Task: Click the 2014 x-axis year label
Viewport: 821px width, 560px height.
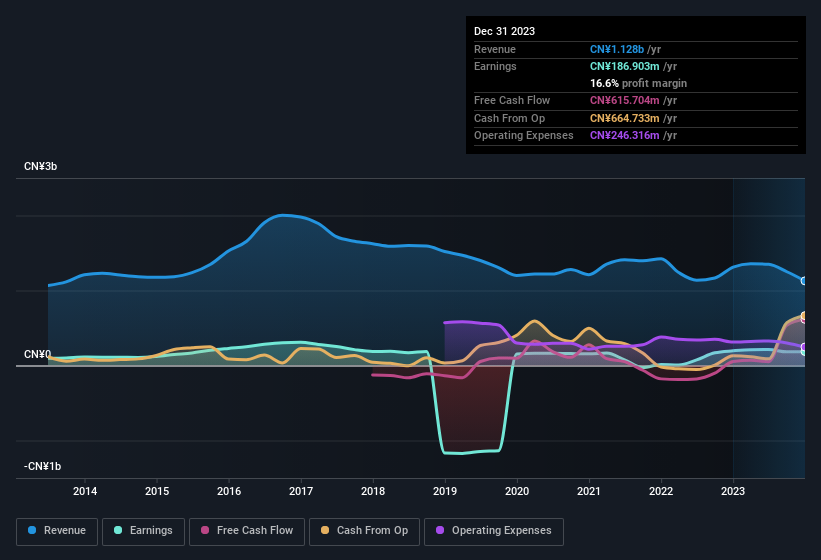Action: (85, 491)
